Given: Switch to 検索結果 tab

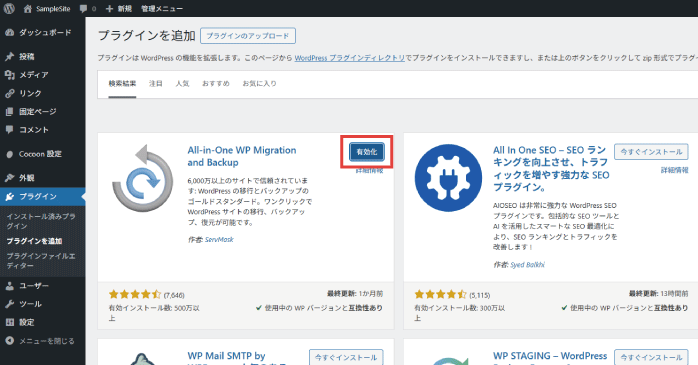Looking at the screenshot, I should (x=122, y=83).
